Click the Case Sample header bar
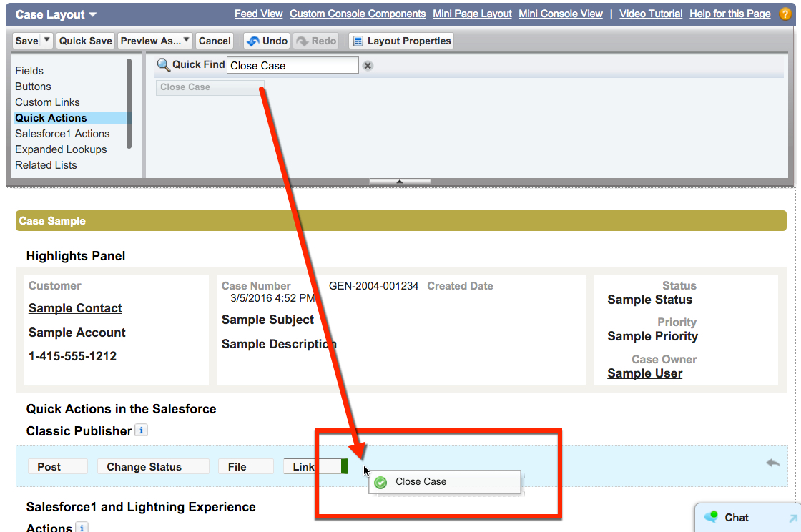This screenshot has width=801, height=532. click(x=401, y=221)
